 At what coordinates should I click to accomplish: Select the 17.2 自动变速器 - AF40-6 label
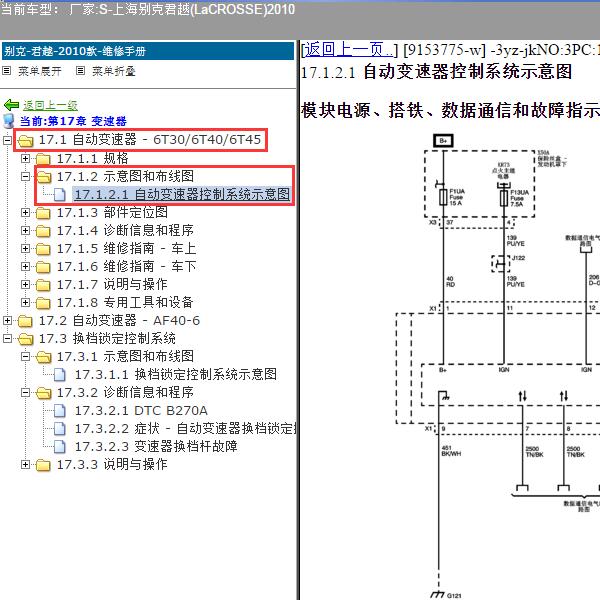point(119,320)
